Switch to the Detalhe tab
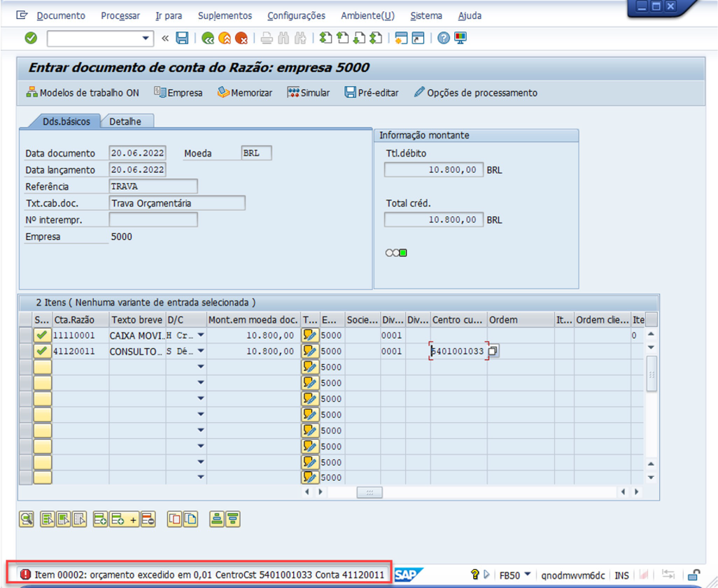Image resolution: width=718 pixels, height=588 pixels. (x=125, y=121)
